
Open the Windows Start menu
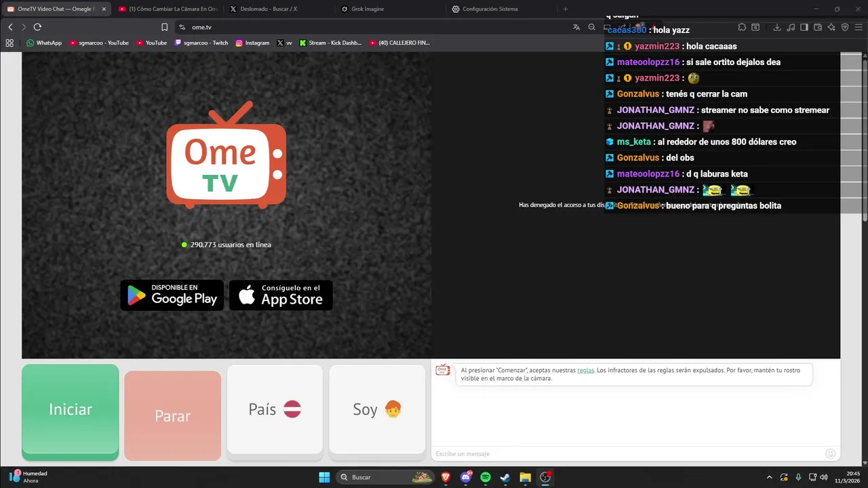coord(324,477)
